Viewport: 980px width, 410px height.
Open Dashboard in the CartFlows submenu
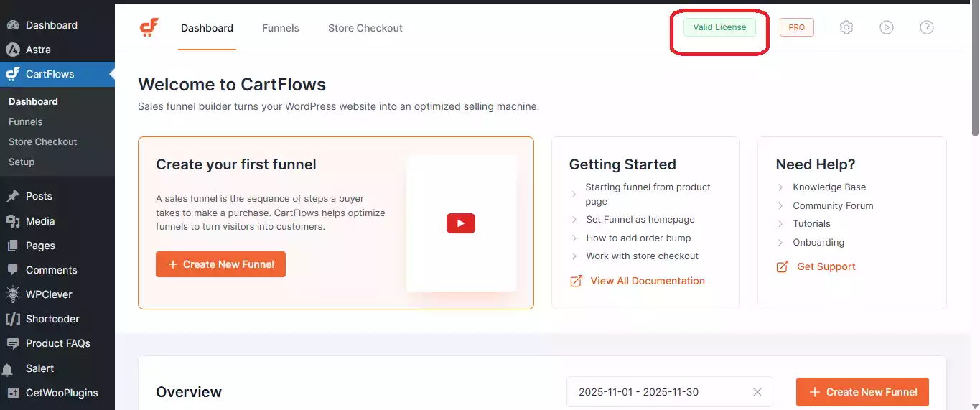(33, 101)
